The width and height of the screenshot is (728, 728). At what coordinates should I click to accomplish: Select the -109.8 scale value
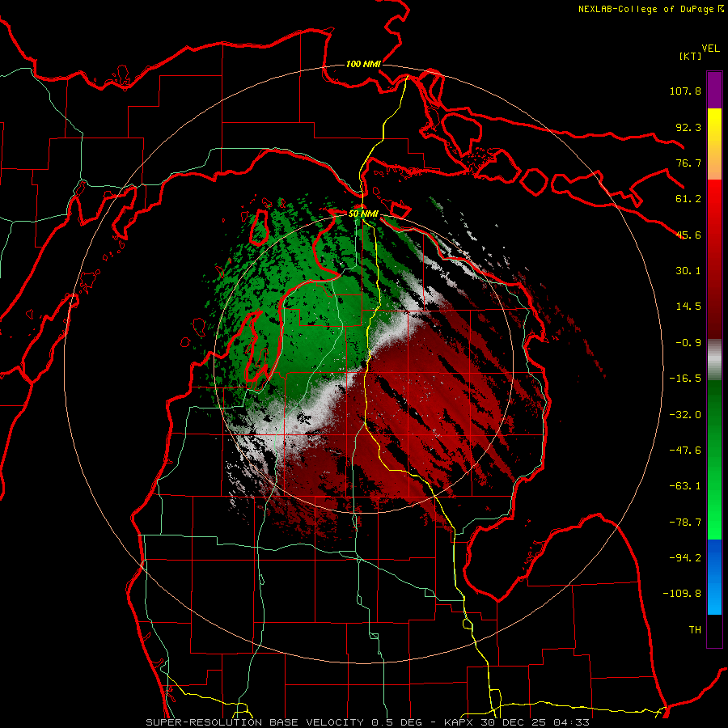[x=682, y=594]
